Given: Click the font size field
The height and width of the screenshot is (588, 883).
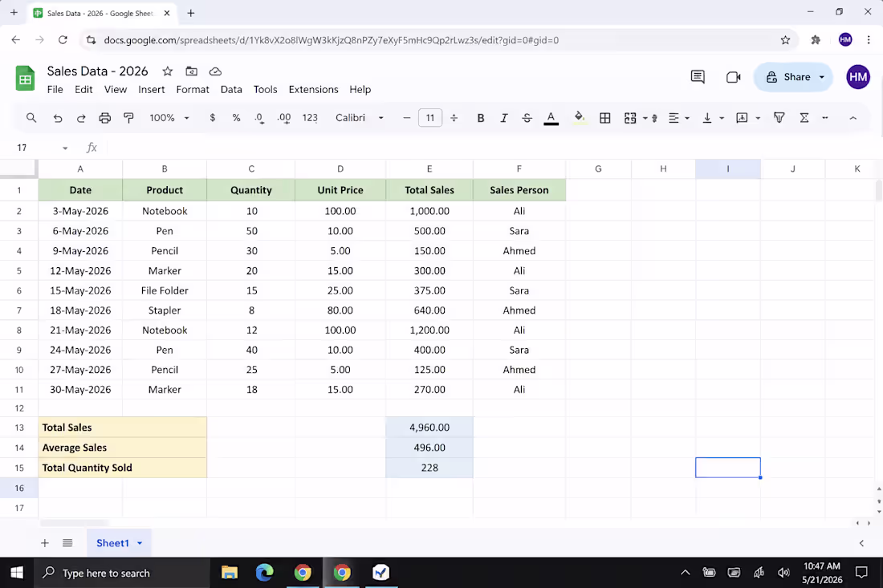Looking at the screenshot, I should tap(430, 118).
